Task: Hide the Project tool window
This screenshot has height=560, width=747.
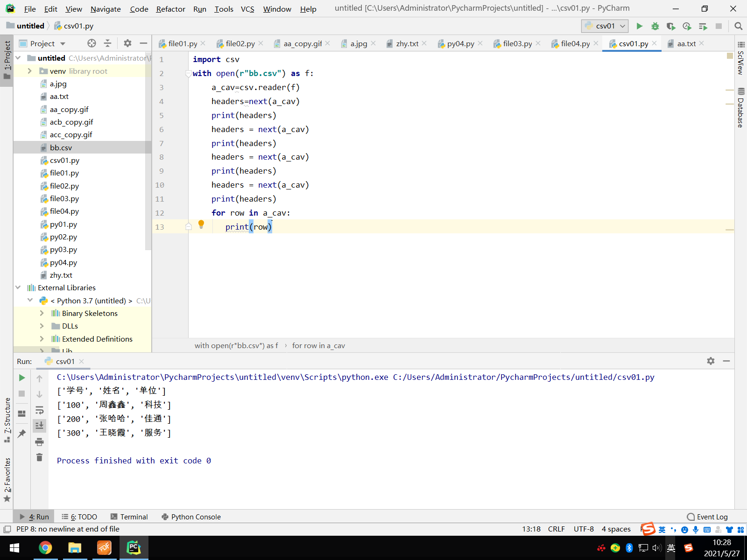Action: pyautogui.click(x=143, y=43)
